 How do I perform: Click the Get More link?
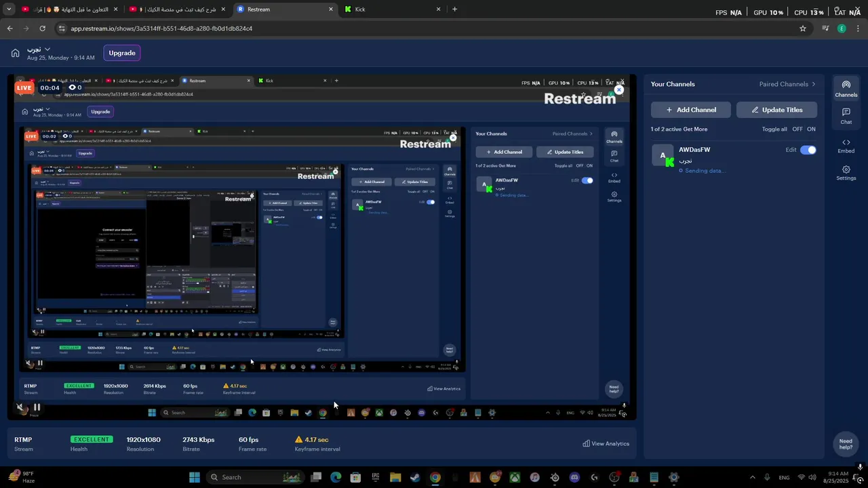coord(695,129)
